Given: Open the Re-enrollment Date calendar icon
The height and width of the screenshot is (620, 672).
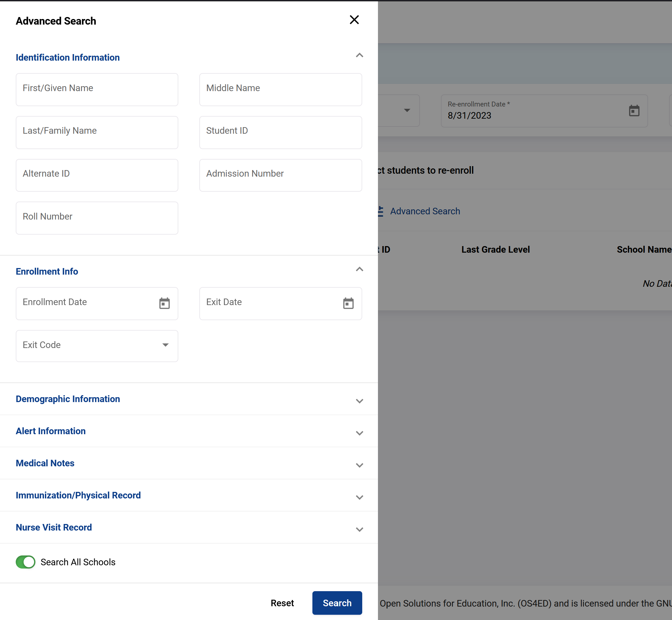Looking at the screenshot, I should click(634, 111).
